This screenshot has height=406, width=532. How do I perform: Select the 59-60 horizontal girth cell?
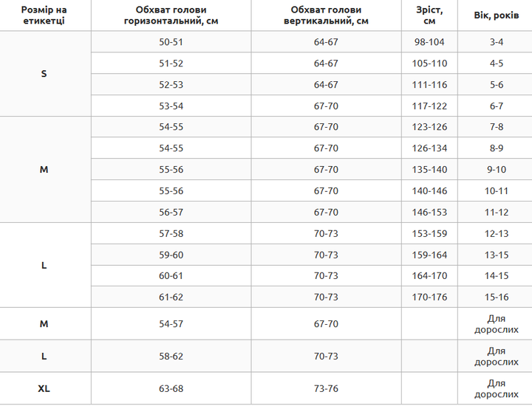click(171, 255)
